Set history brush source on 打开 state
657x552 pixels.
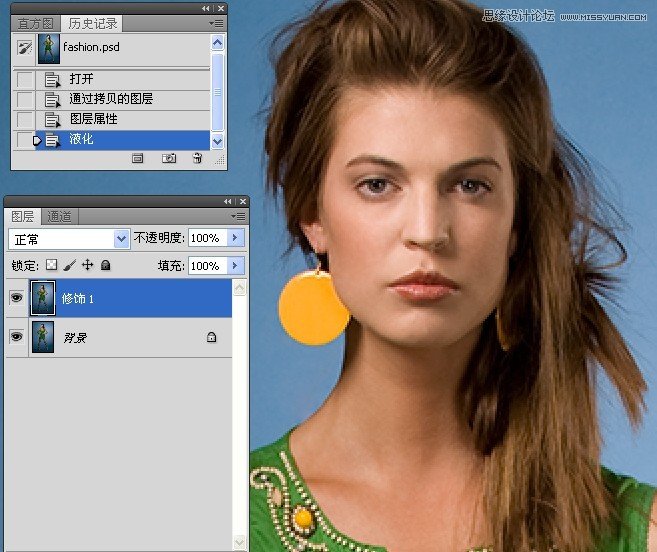coord(25,79)
